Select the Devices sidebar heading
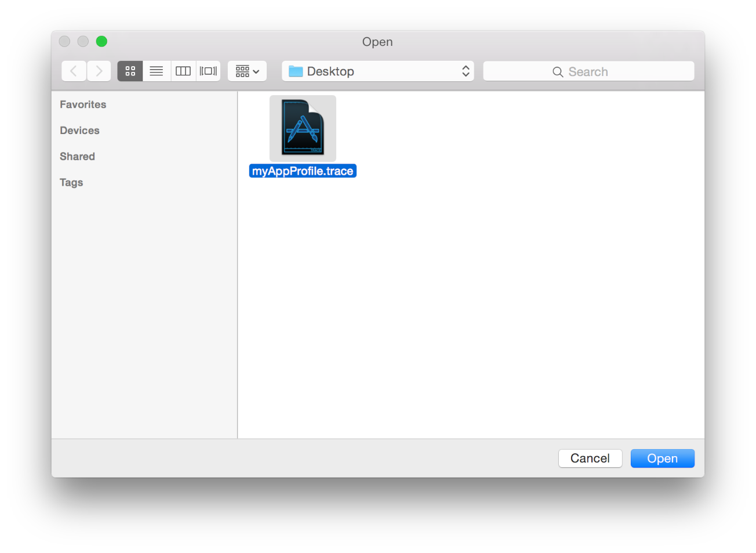Image resolution: width=756 pixels, height=553 pixels. click(x=79, y=131)
